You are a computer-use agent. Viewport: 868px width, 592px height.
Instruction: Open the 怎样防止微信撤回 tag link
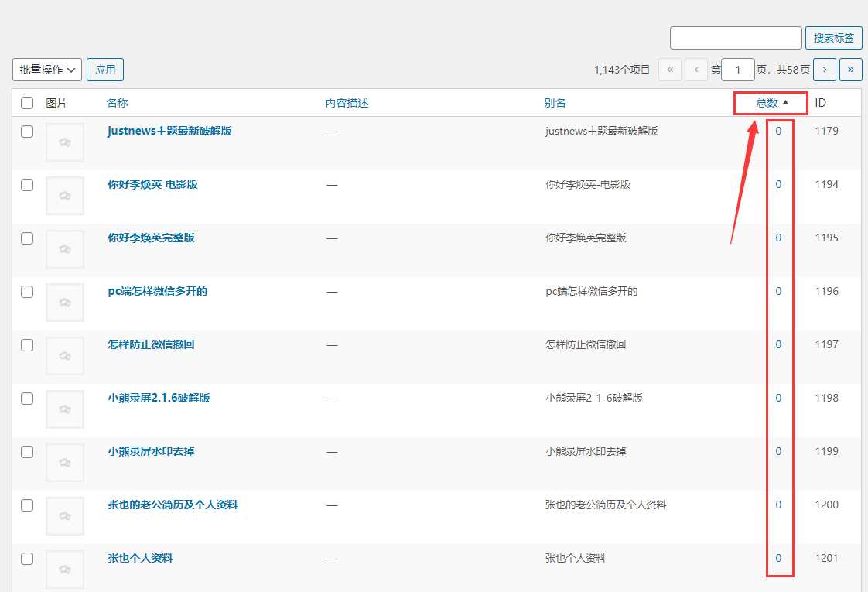(150, 344)
